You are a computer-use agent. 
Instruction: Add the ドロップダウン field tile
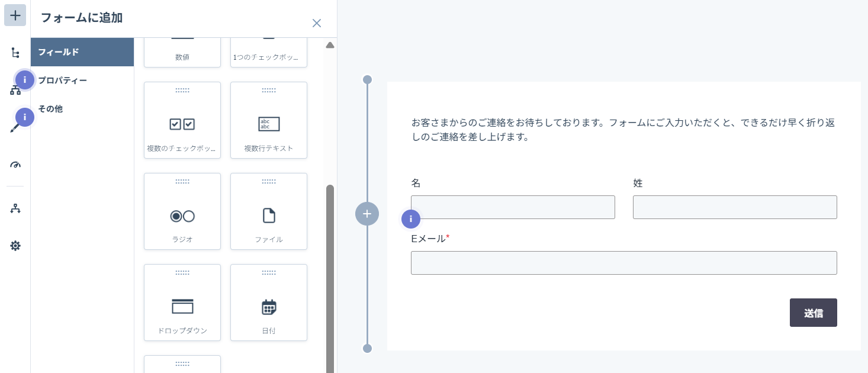pos(182,303)
